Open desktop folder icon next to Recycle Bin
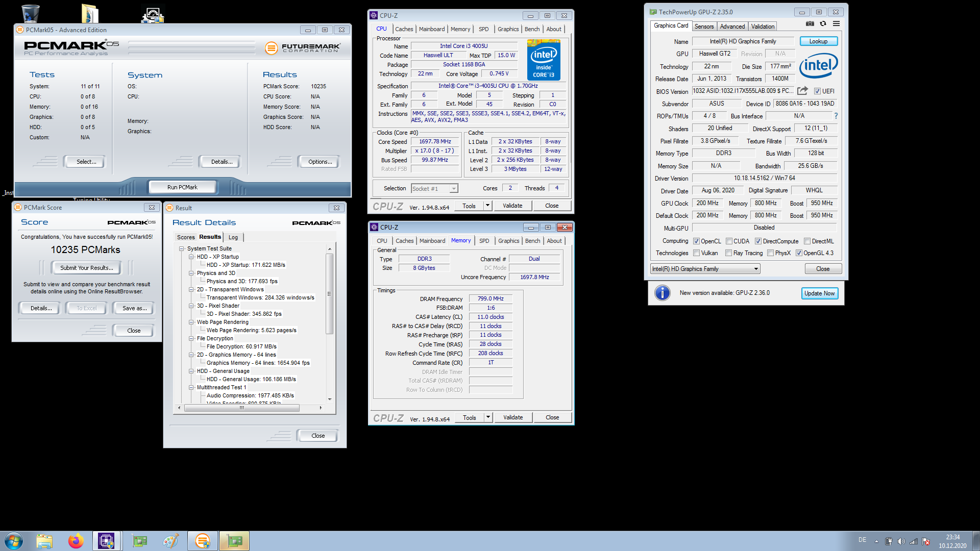 click(90, 13)
